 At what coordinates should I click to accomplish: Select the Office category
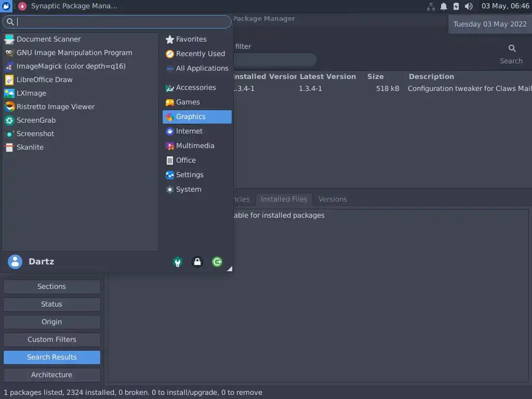197,160
